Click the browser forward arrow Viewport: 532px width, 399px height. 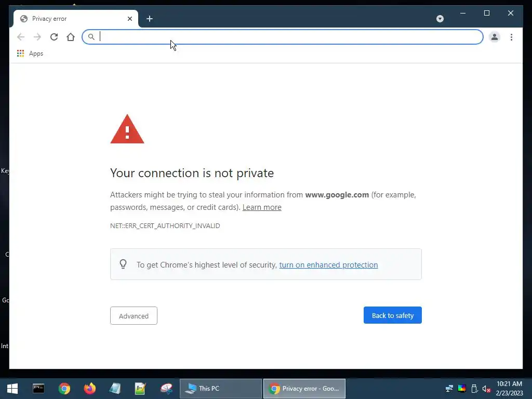(x=37, y=37)
